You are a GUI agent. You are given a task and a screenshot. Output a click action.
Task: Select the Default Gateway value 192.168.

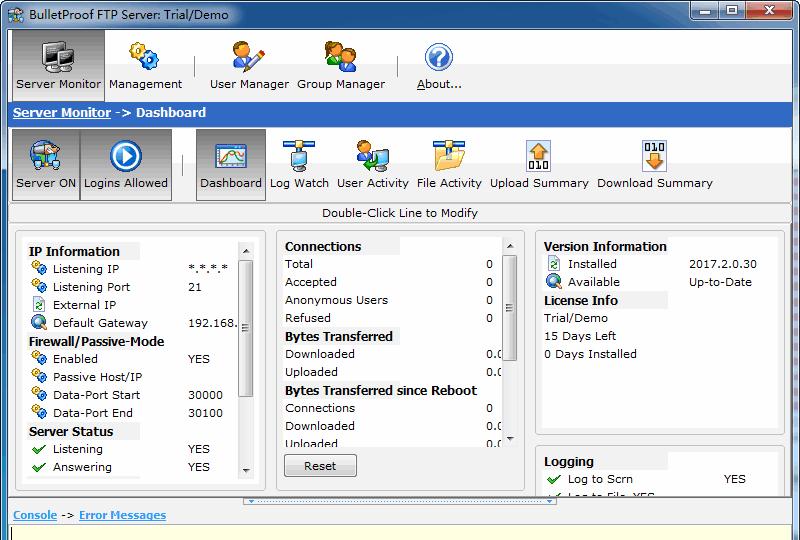click(212, 323)
